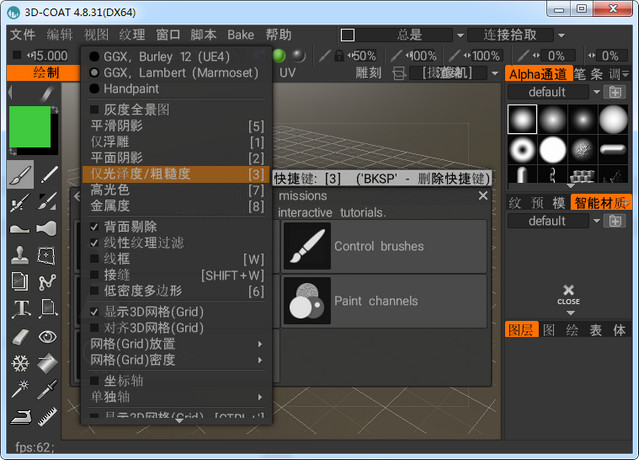Toggle the 背面剔除 checkbox
The width and height of the screenshot is (639, 460).
pyautogui.click(x=95, y=227)
